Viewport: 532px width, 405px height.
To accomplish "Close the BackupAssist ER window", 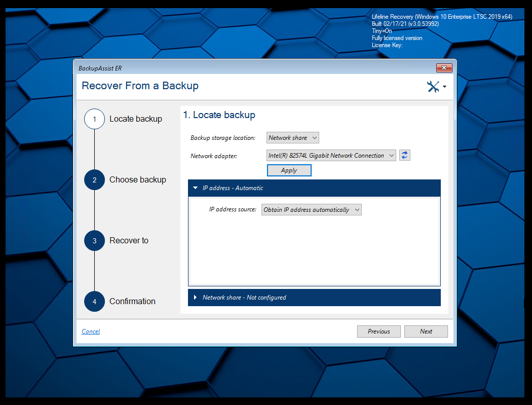I will click(444, 68).
